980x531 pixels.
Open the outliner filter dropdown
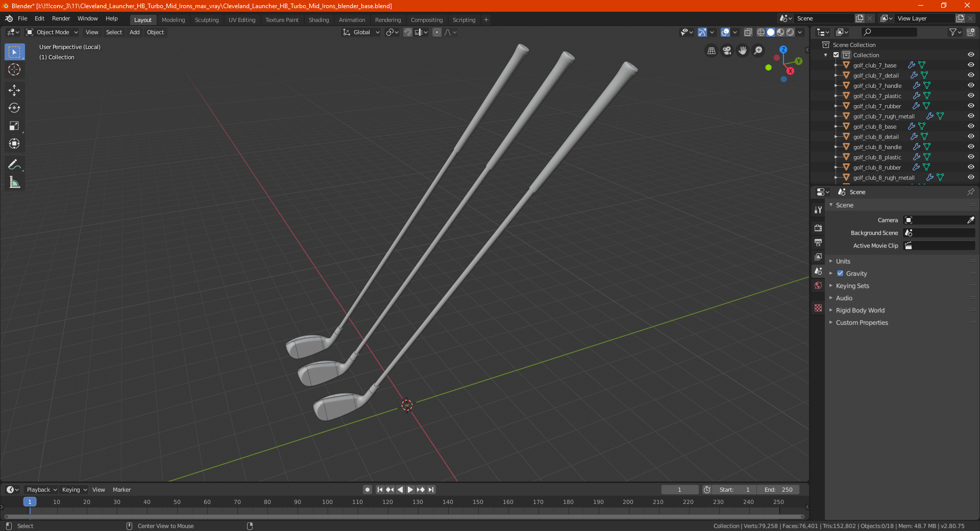coord(955,32)
